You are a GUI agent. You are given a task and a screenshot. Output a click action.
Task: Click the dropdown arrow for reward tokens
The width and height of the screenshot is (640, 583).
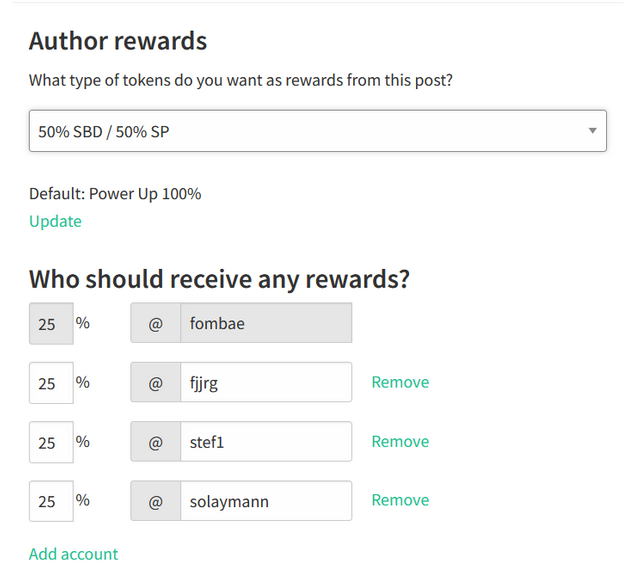592,131
